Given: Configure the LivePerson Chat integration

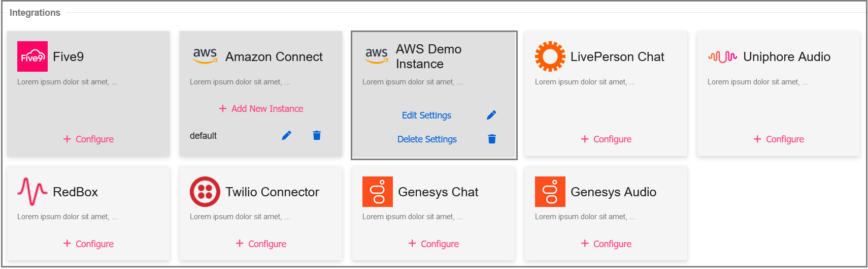Looking at the screenshot, I should tap(606, 139).
